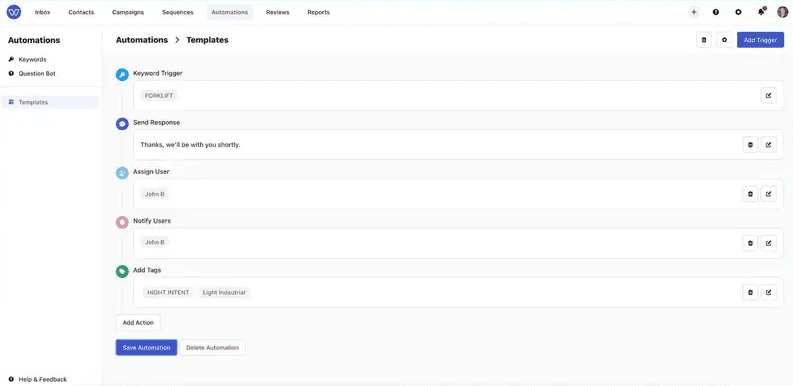Open Keywords in the sidebar
Viewport: 793px width, 386px height.
(x=32, y=59)
